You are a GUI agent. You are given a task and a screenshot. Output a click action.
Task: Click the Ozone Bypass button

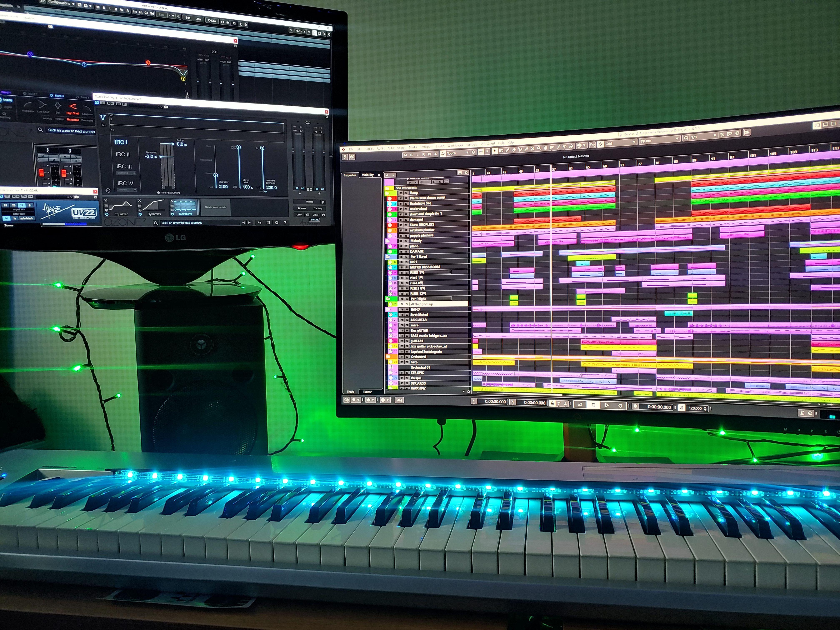tap(310, 202)
